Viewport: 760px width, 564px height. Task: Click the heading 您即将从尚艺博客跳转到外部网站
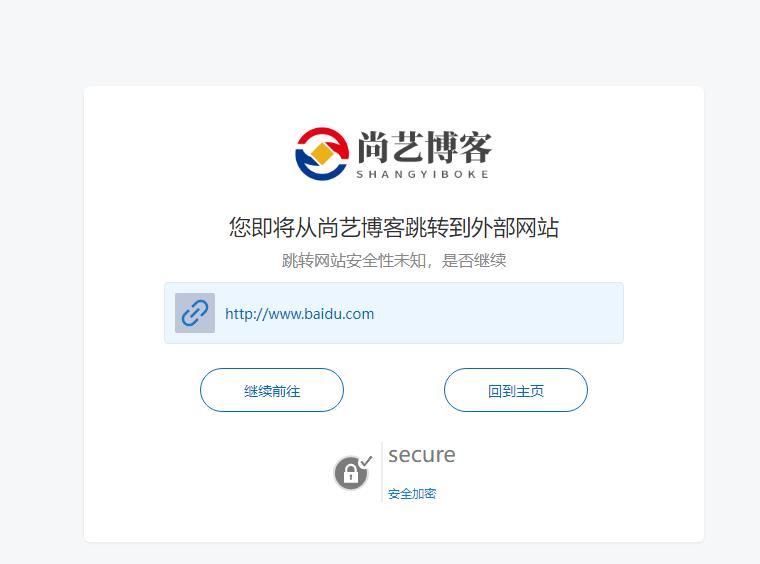(x=394, y=227)
